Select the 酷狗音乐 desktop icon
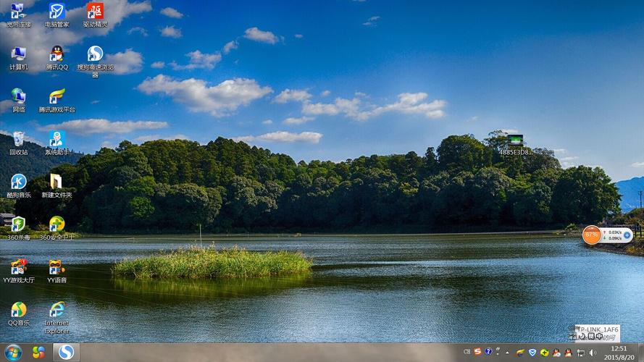This screenshot has height=362, width=644. [19, 182]
